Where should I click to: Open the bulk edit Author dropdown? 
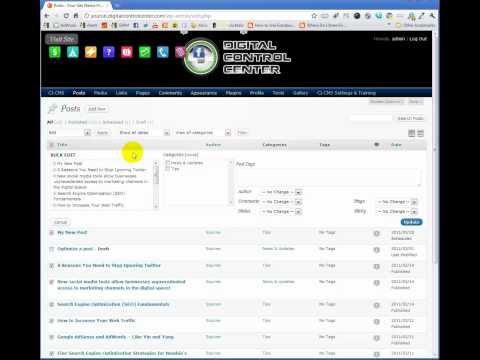[x=282, y=192]
